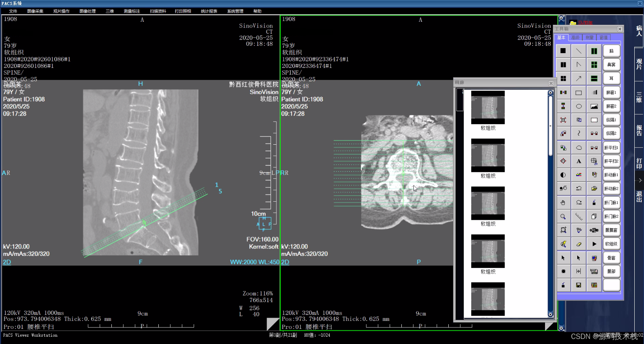Click the floppy disk save icon
This screenshot has width=644, height=344.
pyautogui.click(x=578, y=285)
